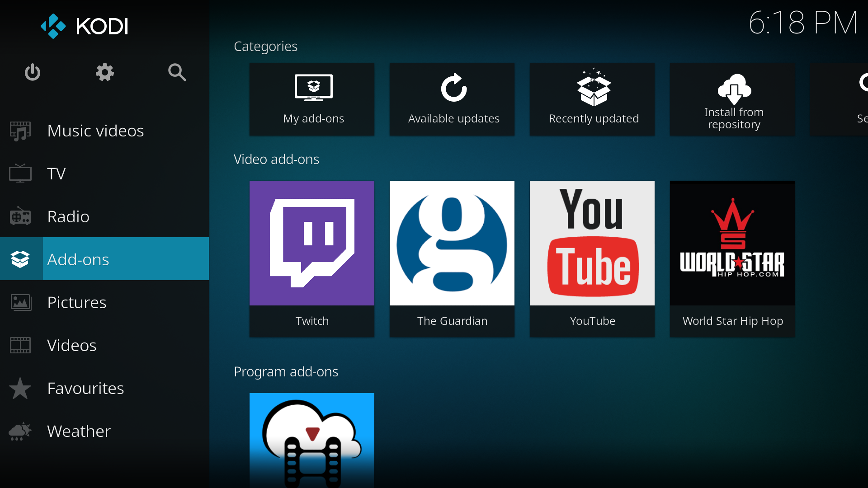Open the cloud film program add-on
The image size is (868, 488).
(x=312, y=440)
